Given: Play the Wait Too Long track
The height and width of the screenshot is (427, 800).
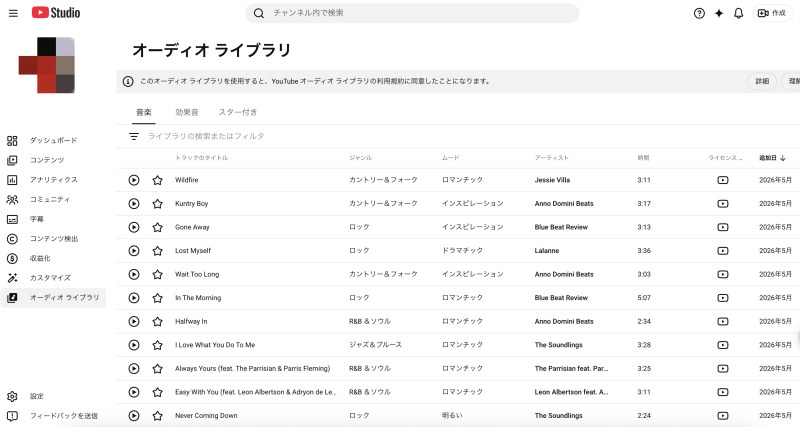Looking at the screenshot, I should coord(134,274).
